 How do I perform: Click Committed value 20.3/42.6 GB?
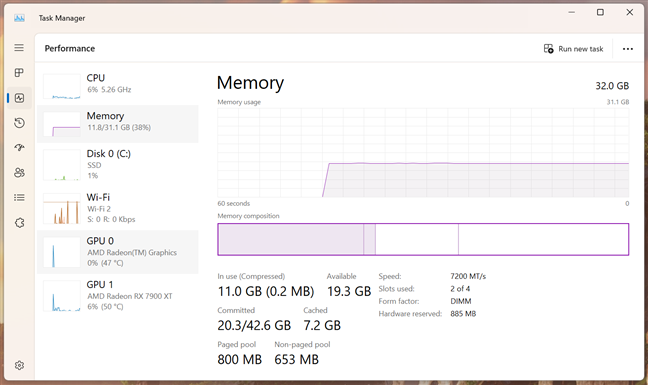point(254,326)
